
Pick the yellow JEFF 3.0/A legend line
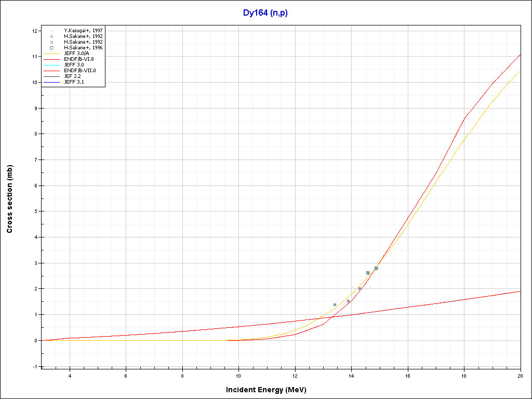click(51, 54)
